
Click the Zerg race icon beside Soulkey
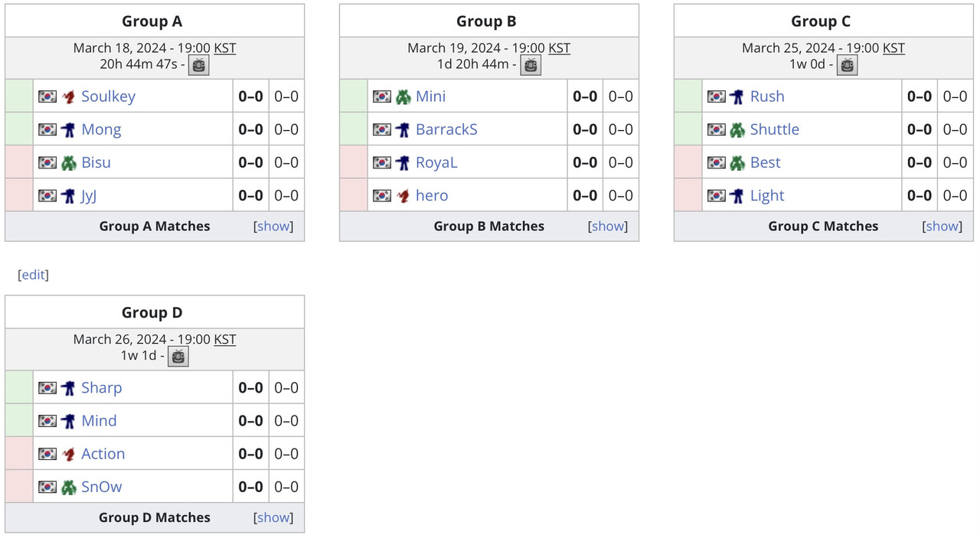[69, 96]
